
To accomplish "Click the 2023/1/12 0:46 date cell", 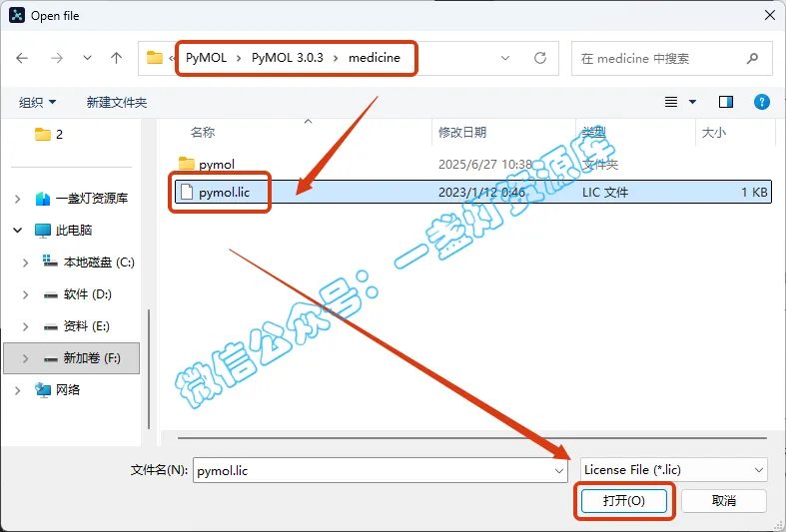I will pos(481,193).
